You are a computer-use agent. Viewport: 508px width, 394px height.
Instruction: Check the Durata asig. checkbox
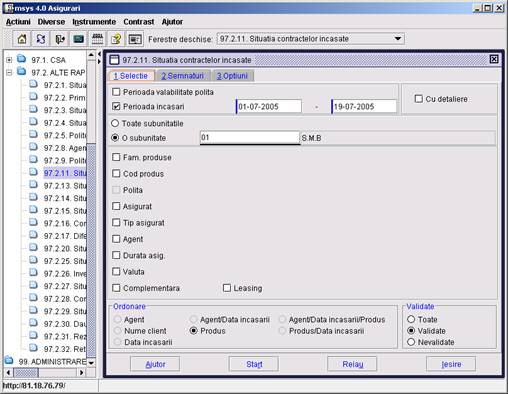point(116,255)
